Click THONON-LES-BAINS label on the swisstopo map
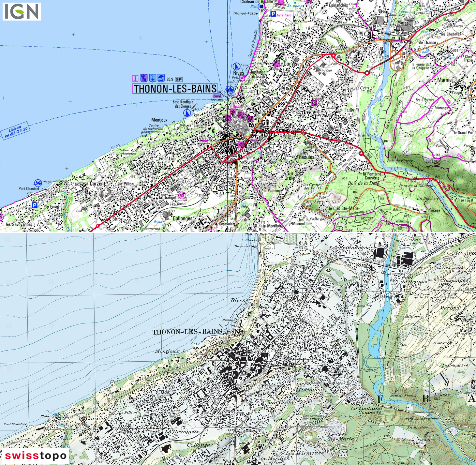The image size is (476, 465). [x=187, y=332]
